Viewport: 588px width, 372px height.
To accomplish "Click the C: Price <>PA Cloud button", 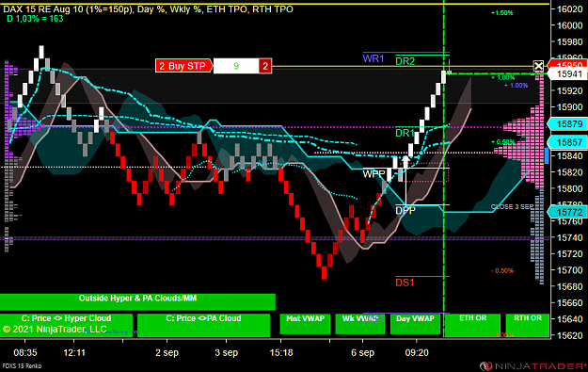I will pyautogui.click(x=203, y=325).
